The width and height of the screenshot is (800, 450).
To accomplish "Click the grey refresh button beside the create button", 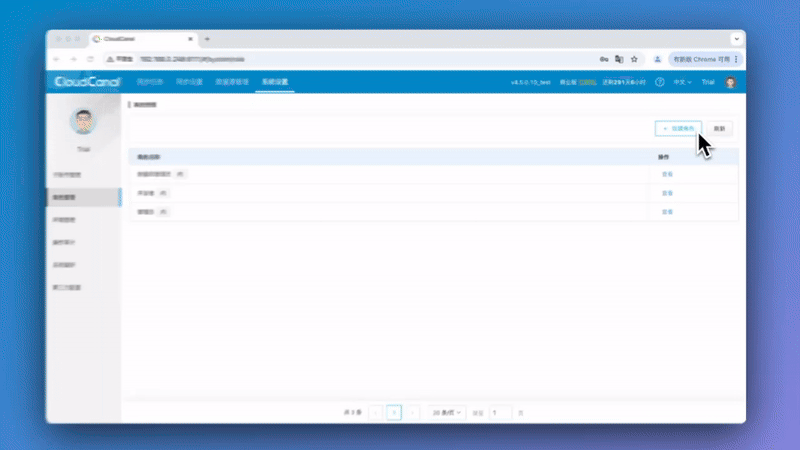I will [x=719, y=129].
